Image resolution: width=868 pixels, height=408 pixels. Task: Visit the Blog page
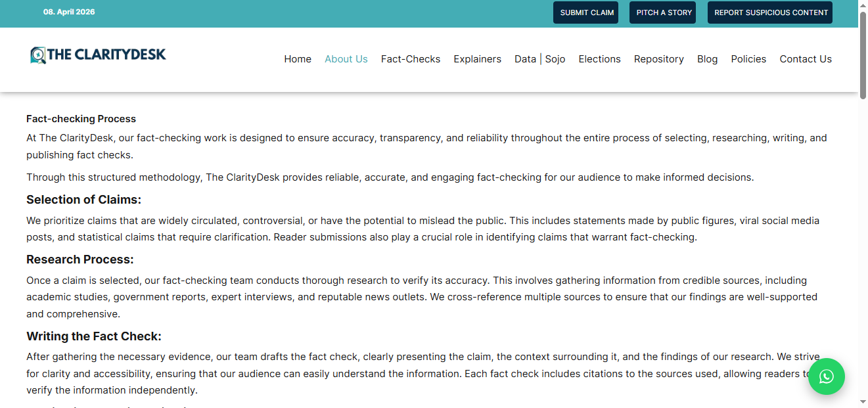[707, 59]
